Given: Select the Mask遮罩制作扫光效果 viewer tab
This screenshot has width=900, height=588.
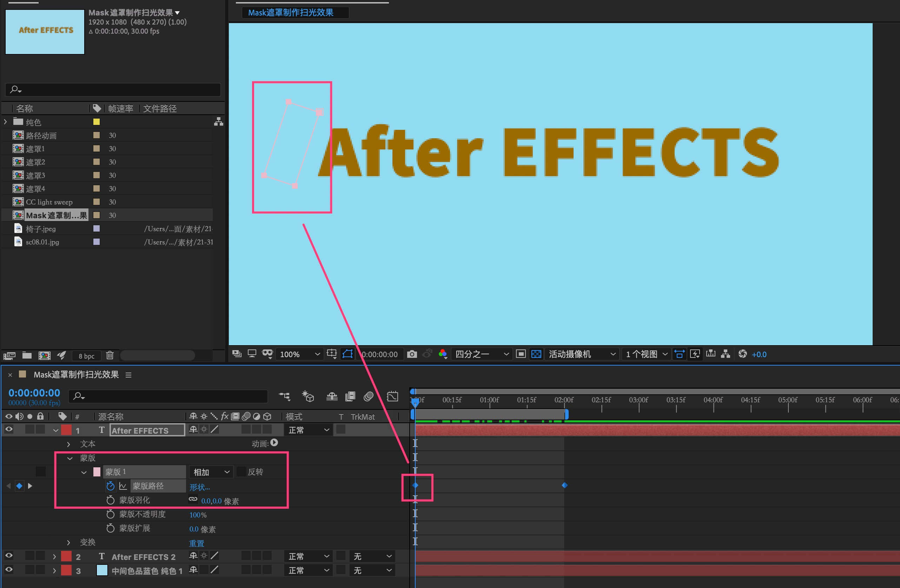Looking at the screenshot, I should coord(290,13).
